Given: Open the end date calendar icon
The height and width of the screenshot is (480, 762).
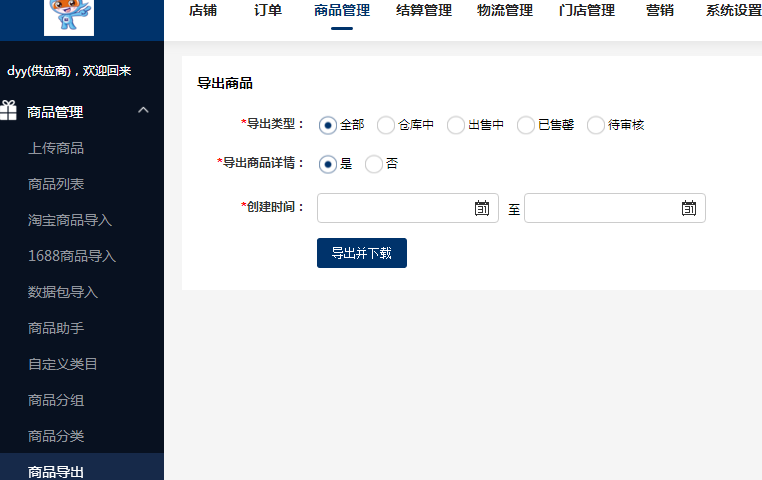Looking at the screenshot, I should 689,208.
